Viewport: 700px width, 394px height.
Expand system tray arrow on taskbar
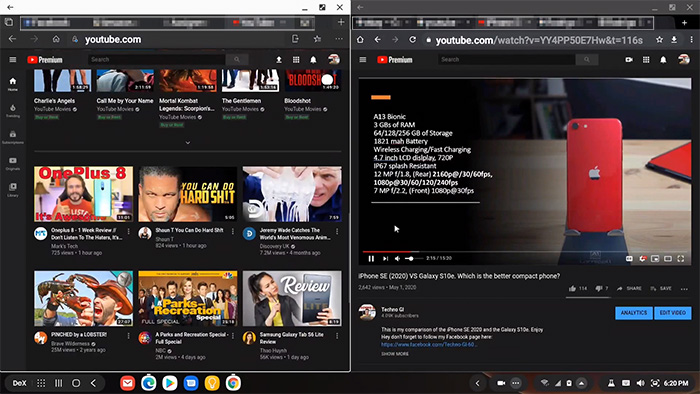(581, 383)
